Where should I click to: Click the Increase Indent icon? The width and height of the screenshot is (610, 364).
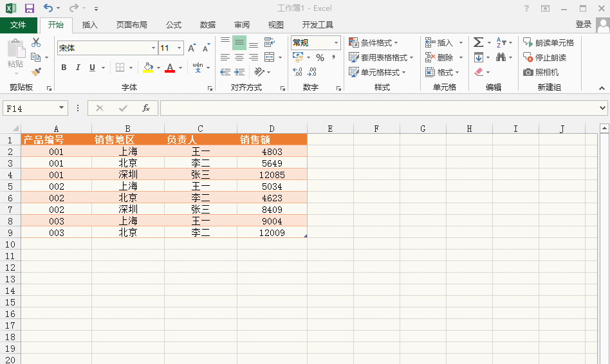pyautogui.click(x=239, y=72)
